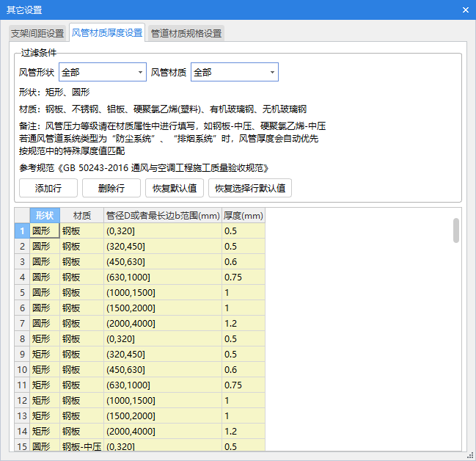
Task: Edit thickness cell showing 0.75 in row 4
Action: click(243, 277)
